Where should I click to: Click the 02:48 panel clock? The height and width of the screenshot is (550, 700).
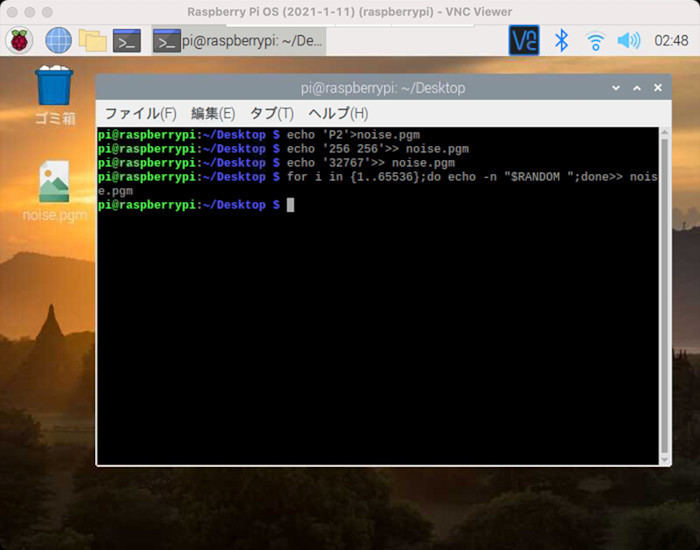[x=671, y=41]
